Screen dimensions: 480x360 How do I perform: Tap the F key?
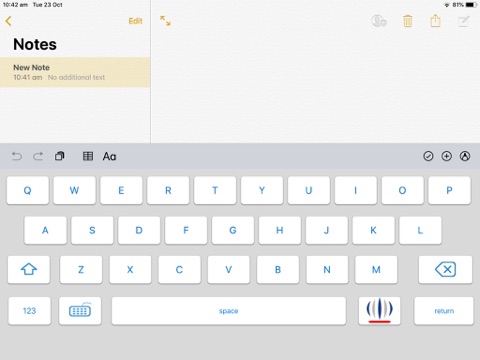(x=186, y=230)
